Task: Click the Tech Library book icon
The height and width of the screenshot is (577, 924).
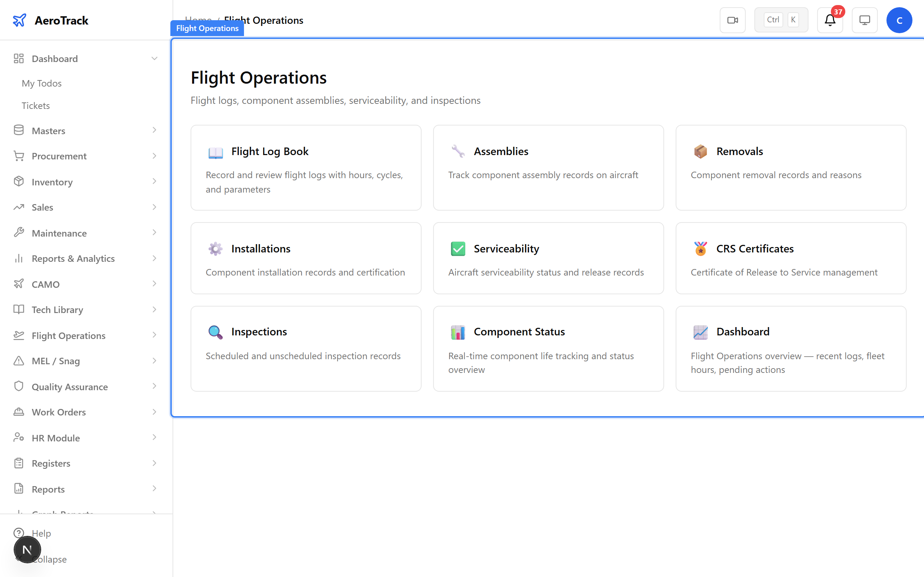Action: coord(19,309)
